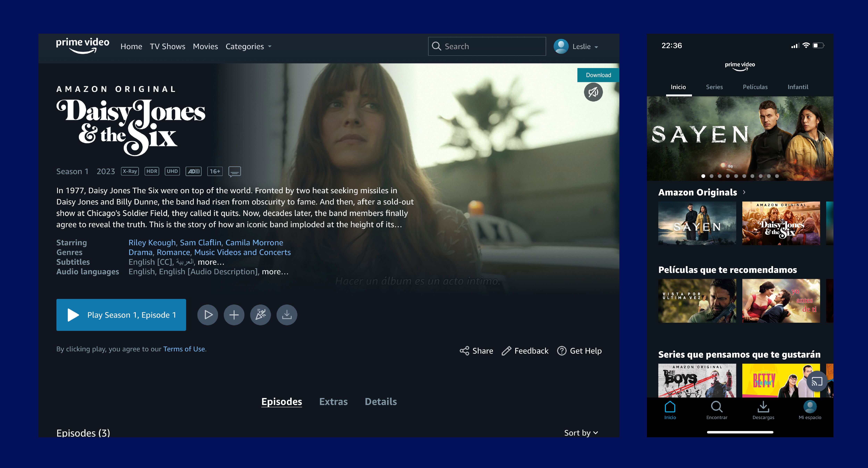Click the watch trailer play icon

pos(208,315)
